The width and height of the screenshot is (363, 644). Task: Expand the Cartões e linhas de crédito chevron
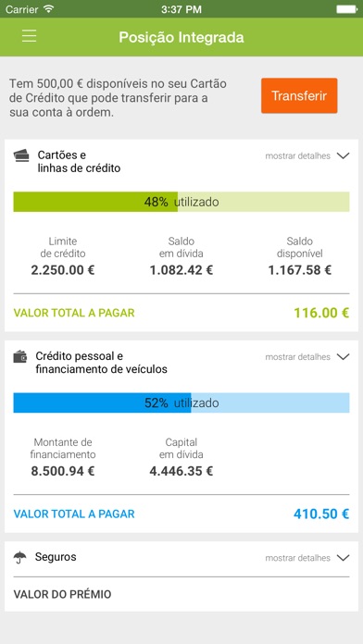343,155
